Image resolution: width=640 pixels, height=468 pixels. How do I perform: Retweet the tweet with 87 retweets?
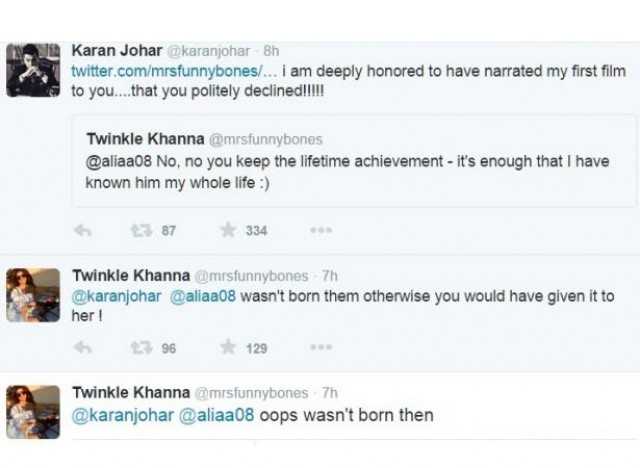click(142, 230)
